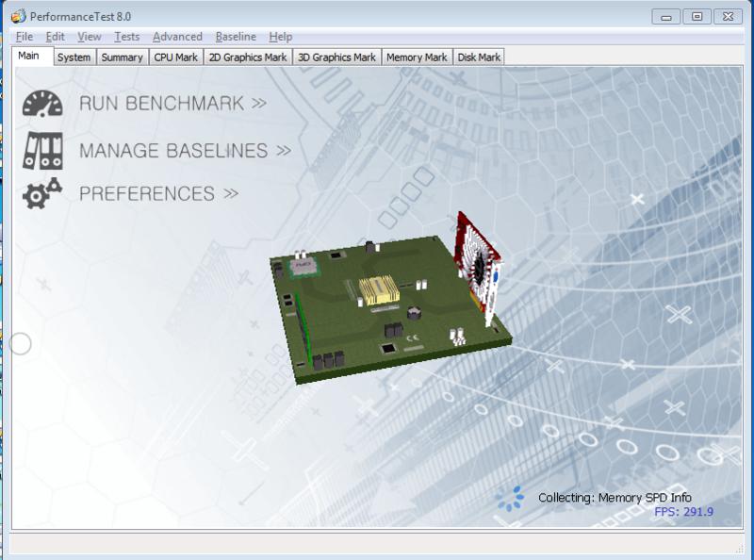Click the red graphics card on the motherboard
This screenshot has width=754, height=560.
pyautogui.click(x=479, y=268)
